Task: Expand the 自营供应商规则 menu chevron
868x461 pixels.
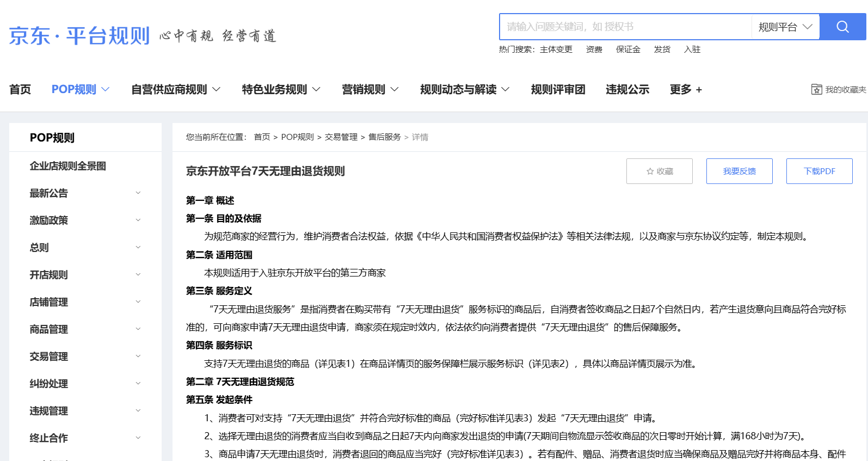Action: (216, 89)
